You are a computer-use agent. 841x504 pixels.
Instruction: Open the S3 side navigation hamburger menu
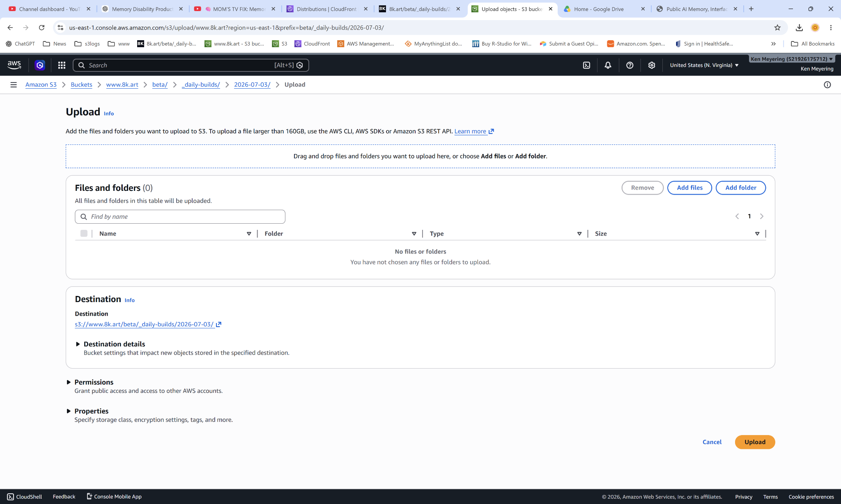(14, 85)
